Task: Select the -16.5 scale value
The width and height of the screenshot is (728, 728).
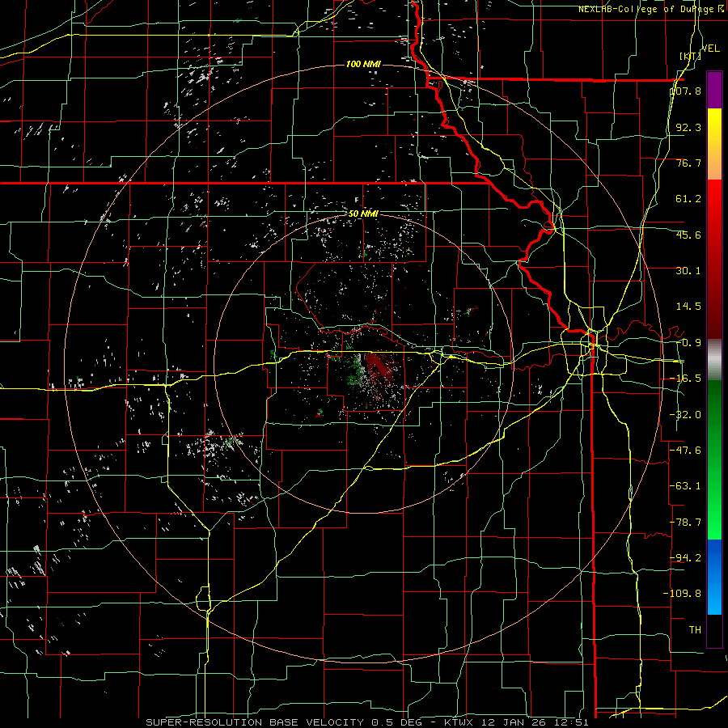Action: (x=686, y=379)
